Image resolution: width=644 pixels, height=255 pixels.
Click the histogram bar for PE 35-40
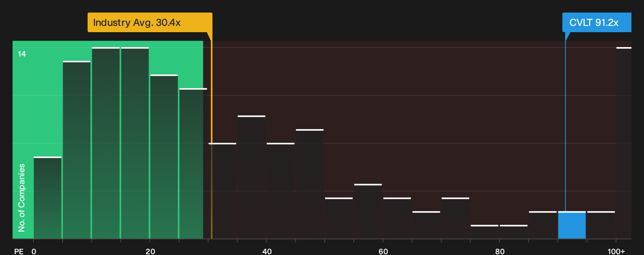coord(251,177)
